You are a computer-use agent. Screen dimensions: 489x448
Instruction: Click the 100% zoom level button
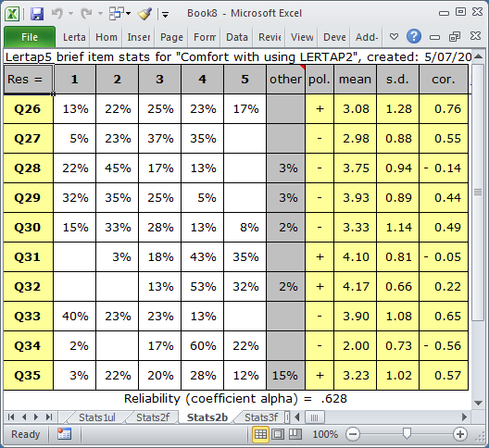point(325,434)
